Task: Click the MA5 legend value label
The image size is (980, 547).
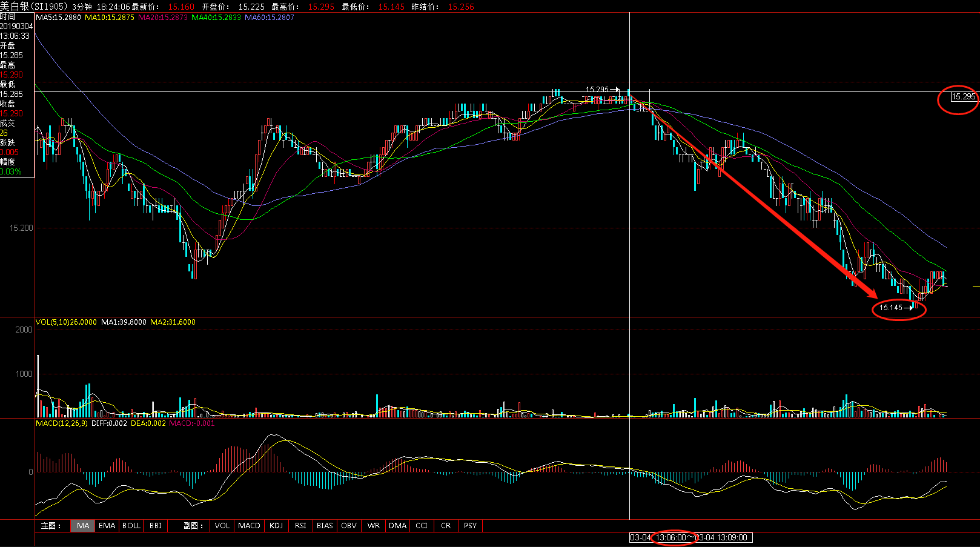Action: click(58, 18)
